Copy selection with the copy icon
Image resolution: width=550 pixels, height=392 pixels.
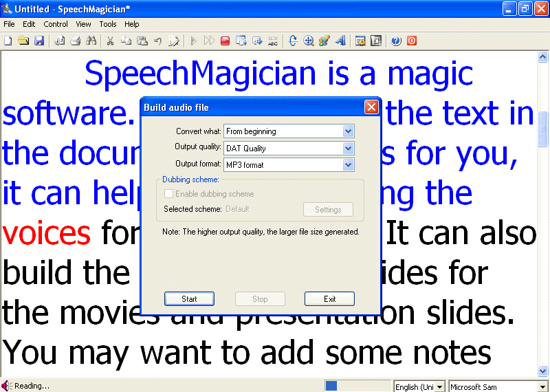[x=126, y=41]
